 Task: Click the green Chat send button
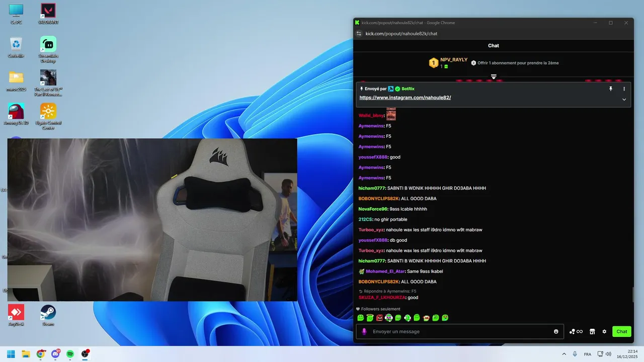pyautogui.click(x=622, y=331)
